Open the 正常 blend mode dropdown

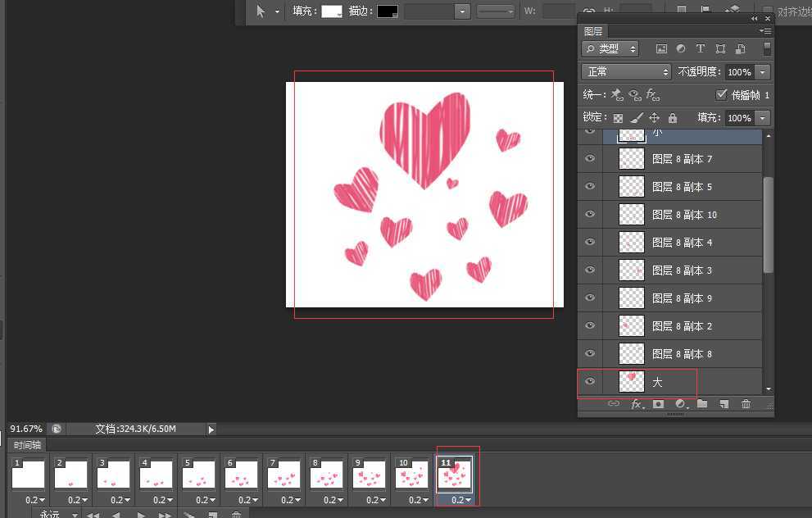[626, 72]
